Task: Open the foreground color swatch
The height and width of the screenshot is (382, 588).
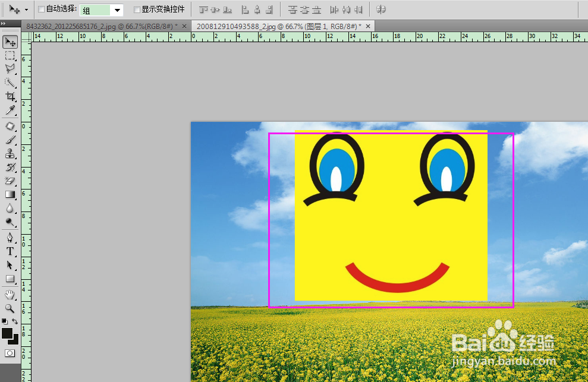Action: point(7,333)
